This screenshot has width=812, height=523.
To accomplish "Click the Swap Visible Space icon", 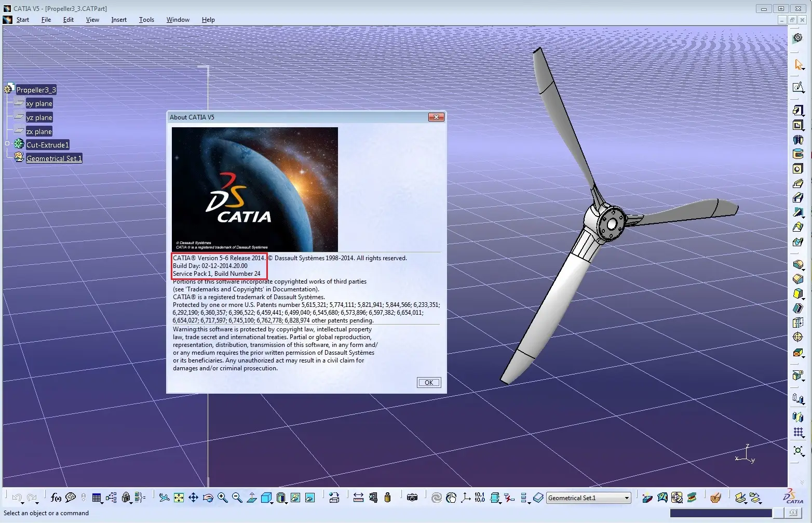I will coord(310,498).
